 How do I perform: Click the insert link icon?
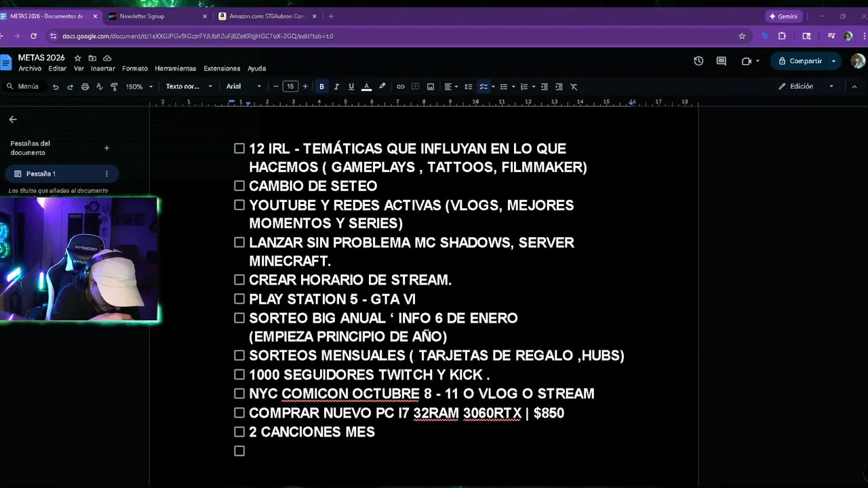tap(401, 87)
